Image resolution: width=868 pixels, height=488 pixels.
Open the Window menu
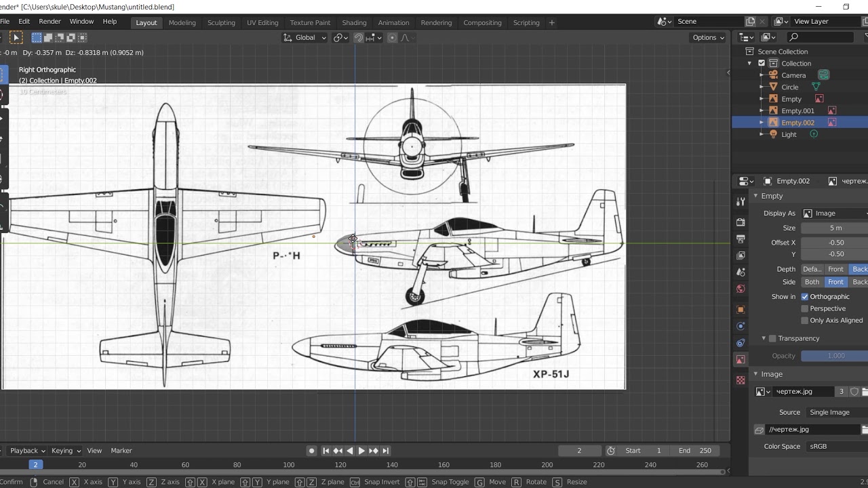point(81,22)
